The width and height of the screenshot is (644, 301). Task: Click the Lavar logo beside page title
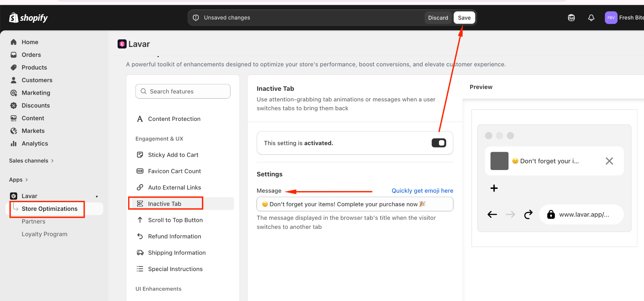point(122,44)
